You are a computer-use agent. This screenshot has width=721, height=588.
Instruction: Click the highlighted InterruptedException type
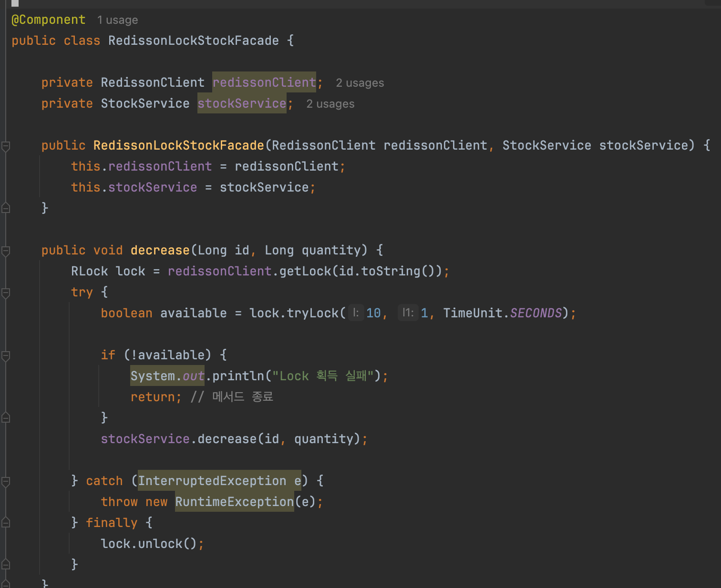coord(212,481)
